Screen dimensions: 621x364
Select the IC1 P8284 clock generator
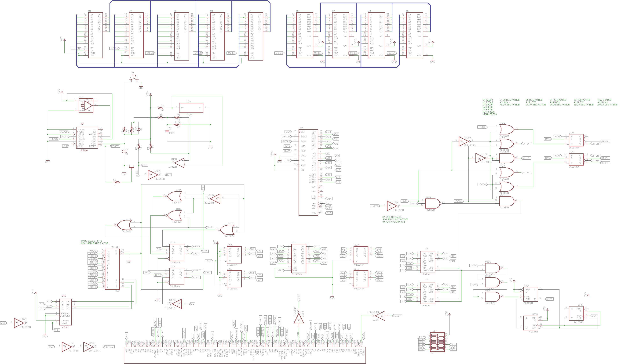point(87,138)
